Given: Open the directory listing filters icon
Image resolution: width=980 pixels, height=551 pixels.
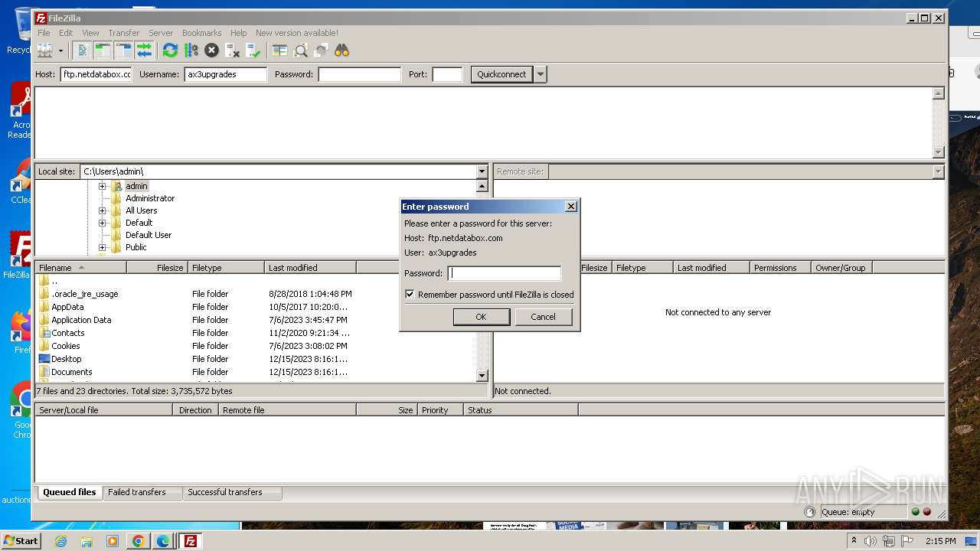Looking at the screenshot, I should coord(279,51).
